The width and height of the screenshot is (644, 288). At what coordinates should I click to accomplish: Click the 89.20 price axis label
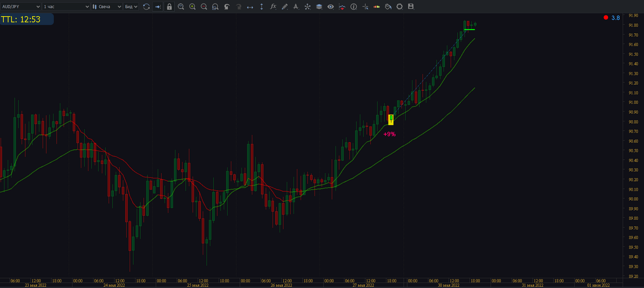click(634, 276)
